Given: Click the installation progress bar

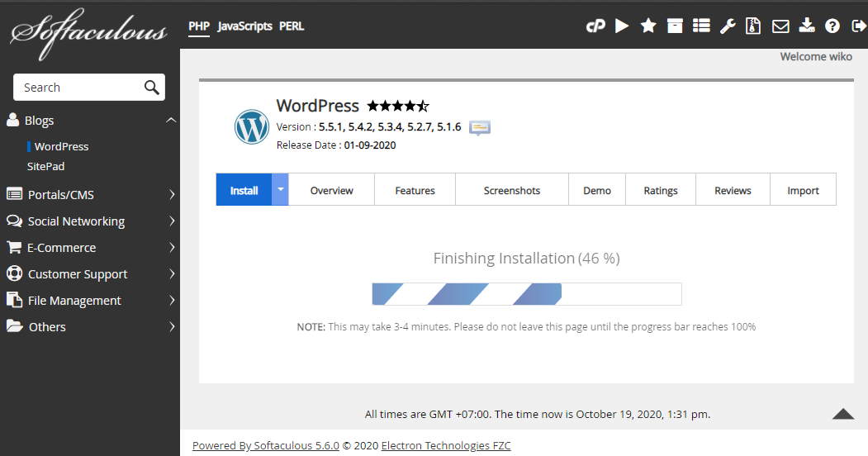Looking at the screenshot, I should [527, 294].
